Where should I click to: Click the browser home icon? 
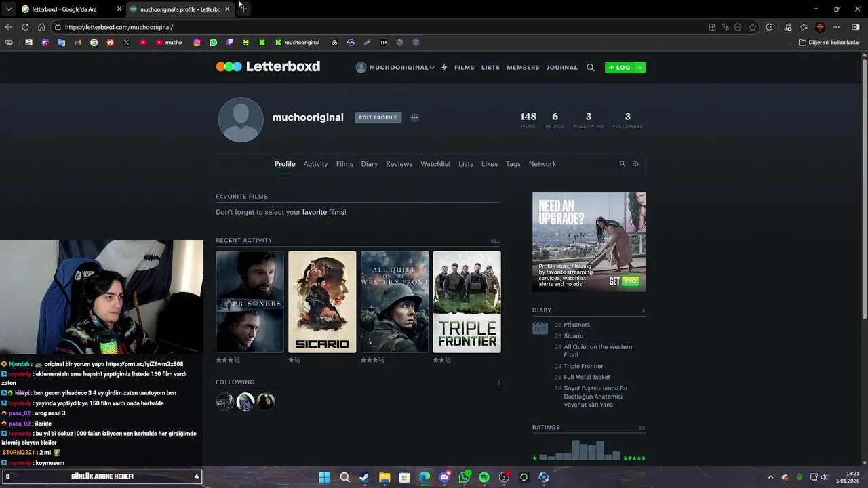41,27
